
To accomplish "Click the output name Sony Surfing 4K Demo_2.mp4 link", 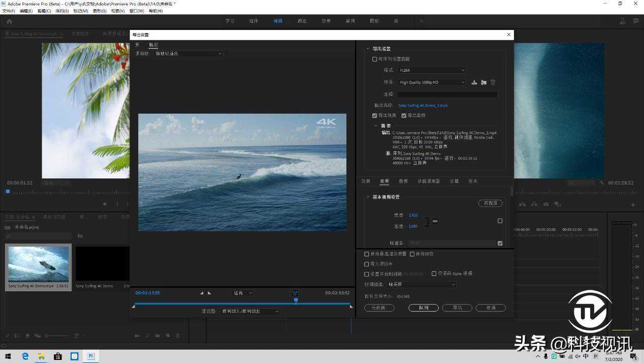I will (x=423, y=105).
